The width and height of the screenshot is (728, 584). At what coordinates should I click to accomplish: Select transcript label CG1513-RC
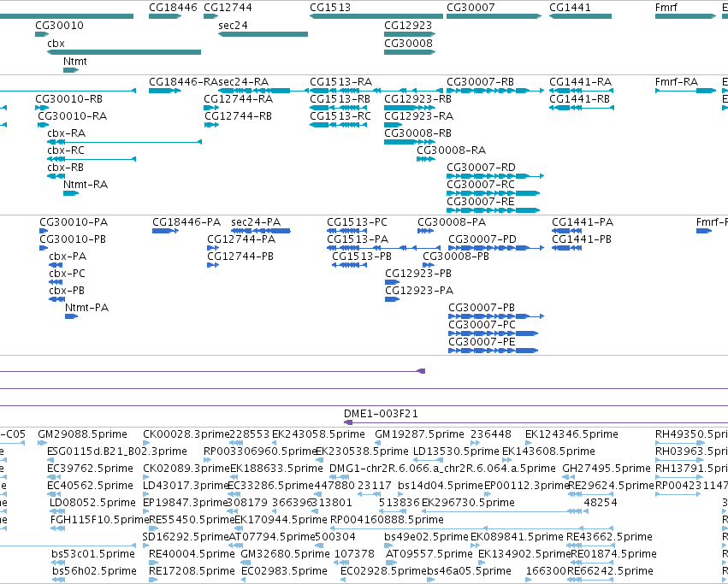click(340, 116)
